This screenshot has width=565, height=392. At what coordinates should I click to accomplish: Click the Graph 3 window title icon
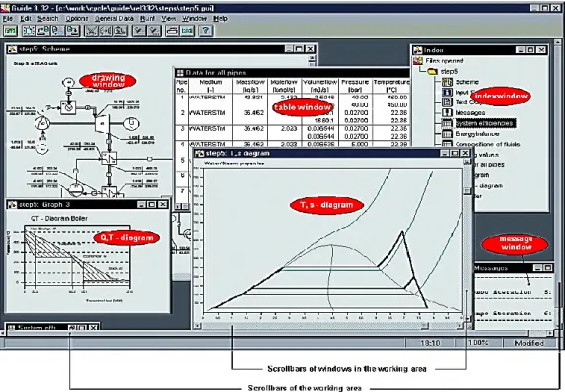pos(12,205)
